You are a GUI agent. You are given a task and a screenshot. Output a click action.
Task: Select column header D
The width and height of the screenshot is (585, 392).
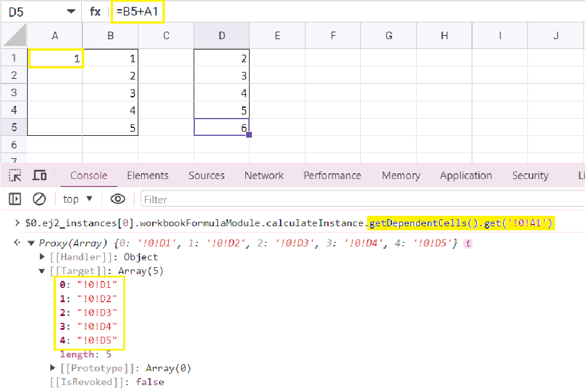222,36
